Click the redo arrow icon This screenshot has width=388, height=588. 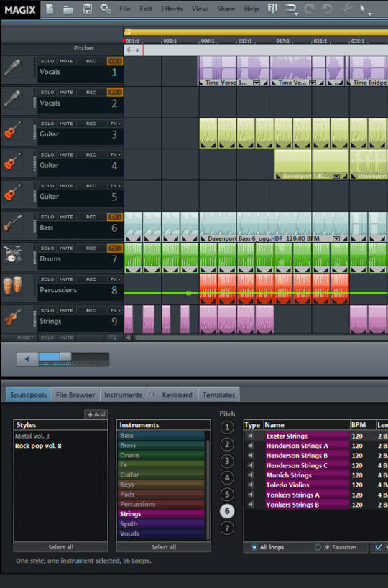click(309, 9)
